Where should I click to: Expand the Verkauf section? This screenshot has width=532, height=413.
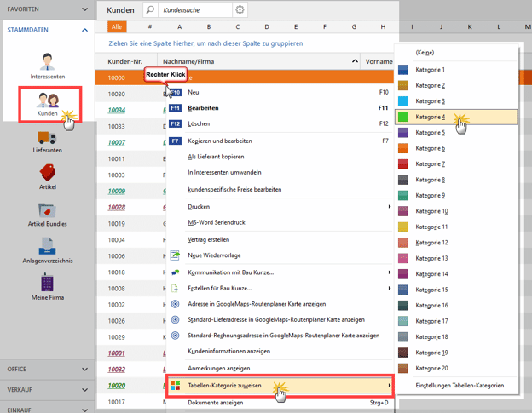[x=84, y=389]
